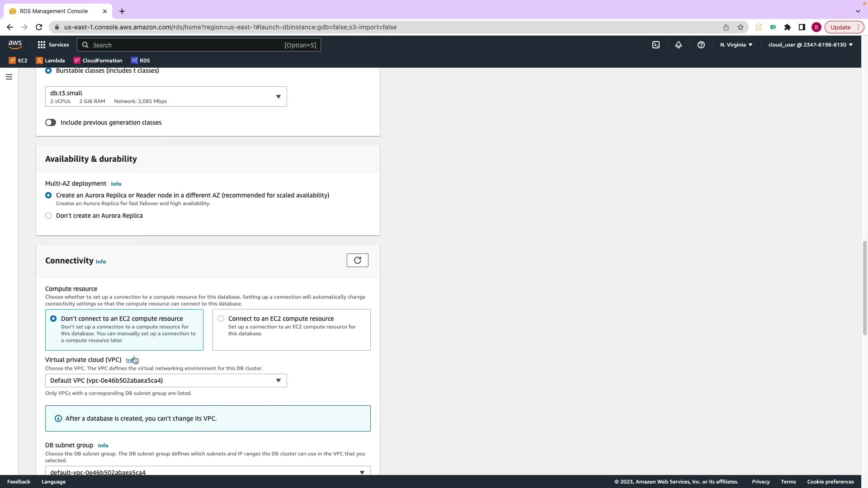Open the left hamburger navigation menu
868x488 pixels.
coord(9,77)
